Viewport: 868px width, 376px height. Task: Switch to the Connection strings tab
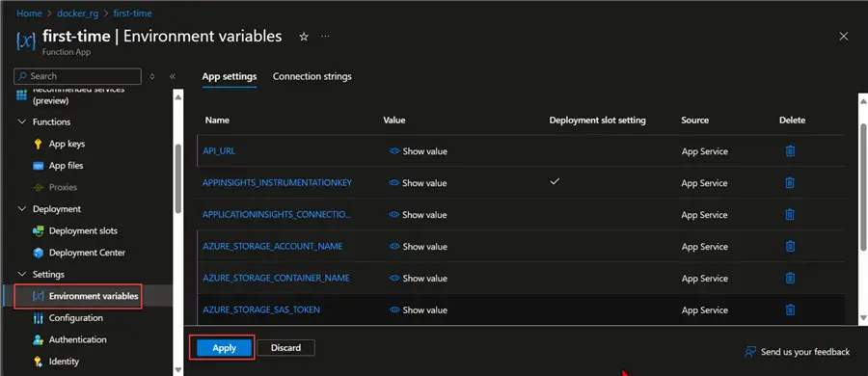[x=312, y=76]
